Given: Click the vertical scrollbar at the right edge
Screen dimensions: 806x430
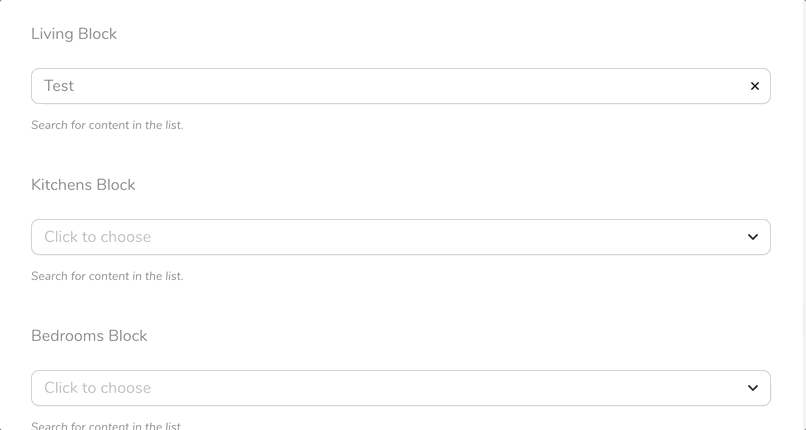Looking at the screenshot, I should pos(804,215).
